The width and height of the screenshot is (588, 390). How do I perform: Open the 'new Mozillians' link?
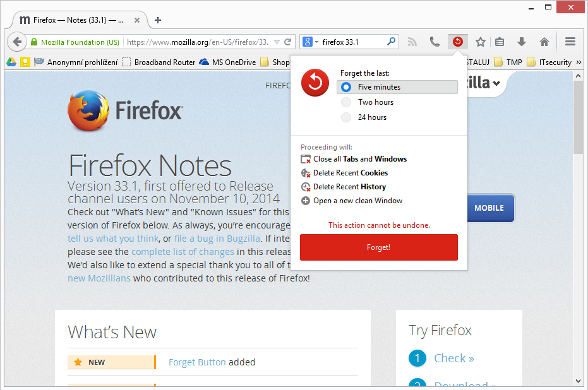coord(99,278)
